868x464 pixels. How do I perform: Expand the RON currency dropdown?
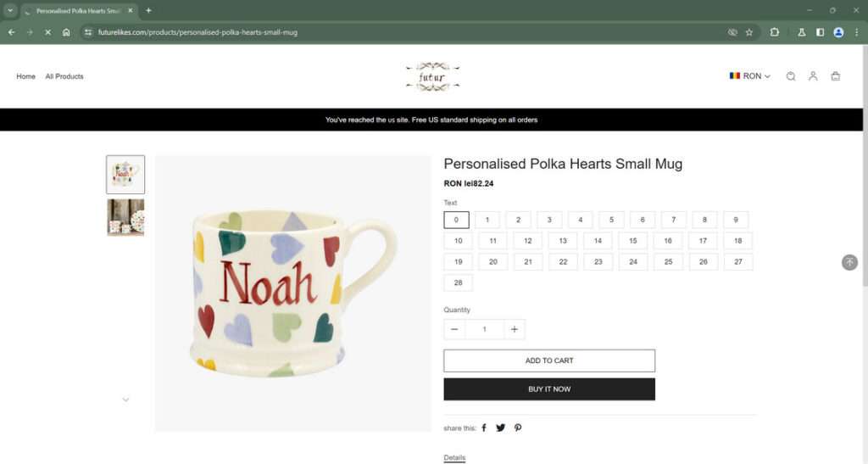tap(750, 76)
